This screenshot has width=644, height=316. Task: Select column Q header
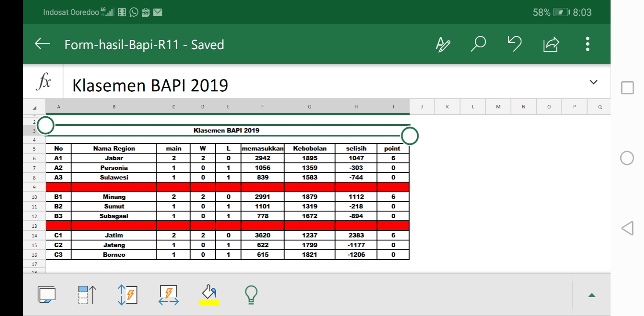(x=600, y=107)
